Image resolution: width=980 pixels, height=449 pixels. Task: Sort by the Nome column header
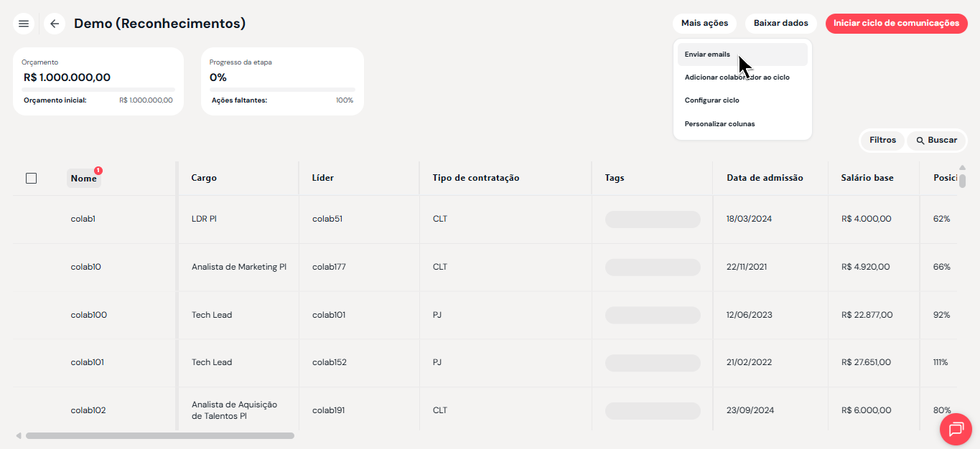click(83, 179)
